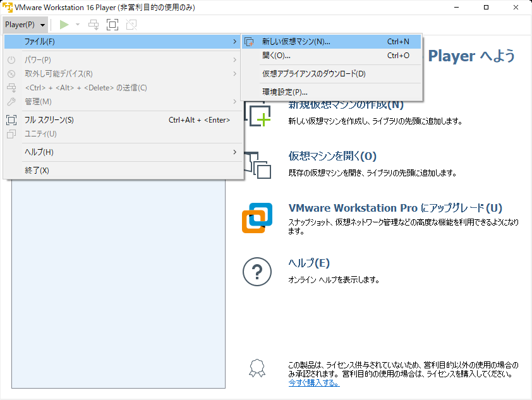Click the full screen icon beside フル スクリーン(S)
The height and width of the screenshot is (400, 532).
pyautogui.click(x=11, y=120)
